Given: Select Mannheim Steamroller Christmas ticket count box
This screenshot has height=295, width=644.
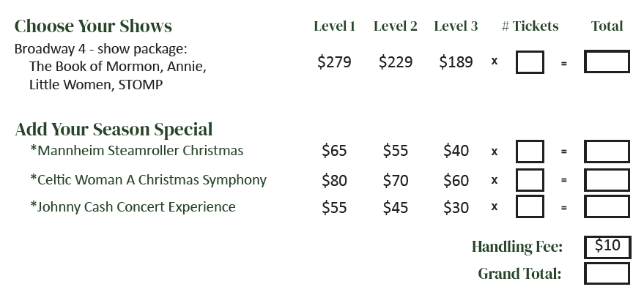Looking at the screenshot, I should (530, 152).
